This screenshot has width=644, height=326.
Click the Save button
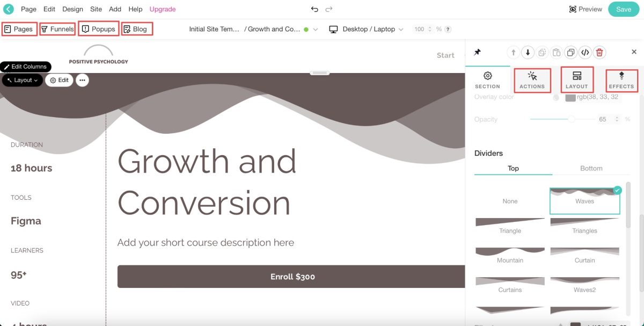[x=624, y=9]
